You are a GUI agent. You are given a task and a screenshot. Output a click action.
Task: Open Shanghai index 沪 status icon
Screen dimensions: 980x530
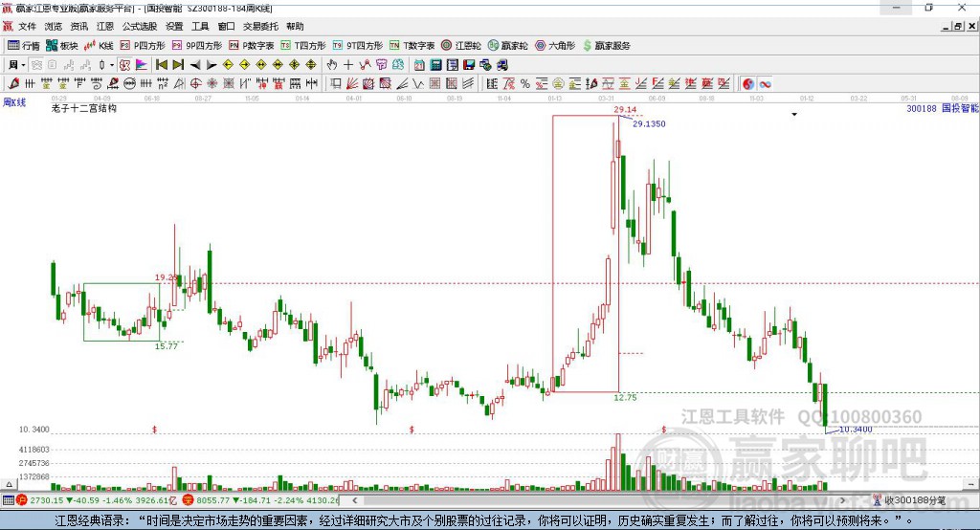pos(22,500)
